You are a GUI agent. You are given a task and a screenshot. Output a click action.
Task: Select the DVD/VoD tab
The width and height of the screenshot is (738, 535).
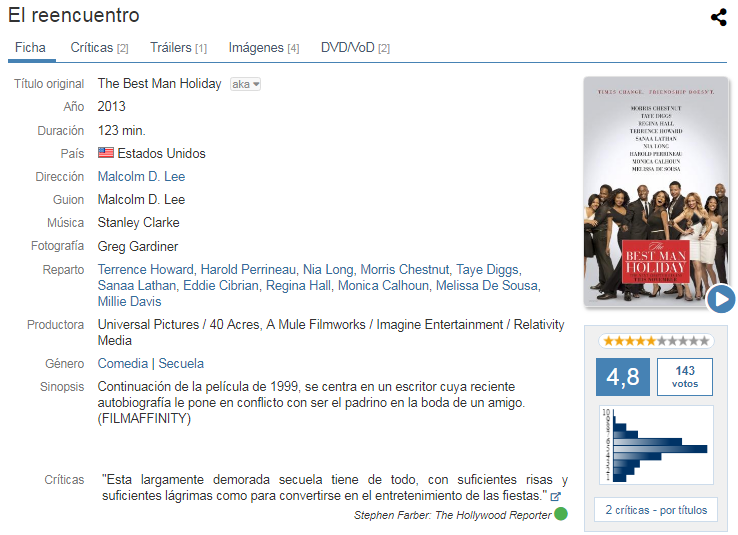[355, 48]
